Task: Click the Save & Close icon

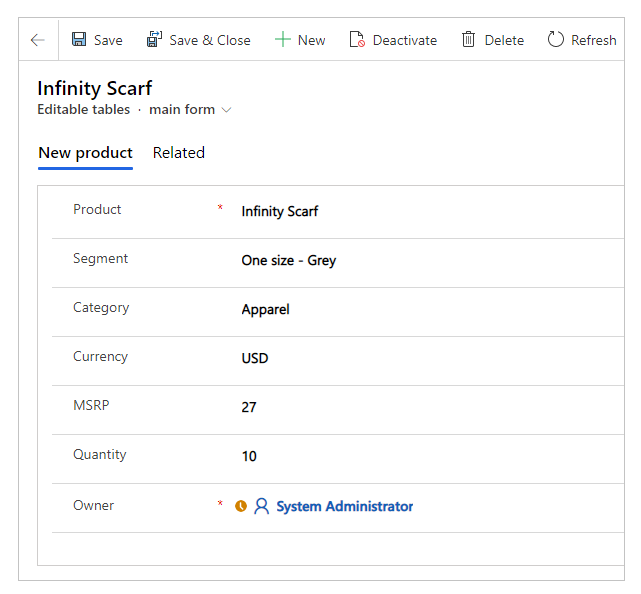Action: [x=155, y=40]
